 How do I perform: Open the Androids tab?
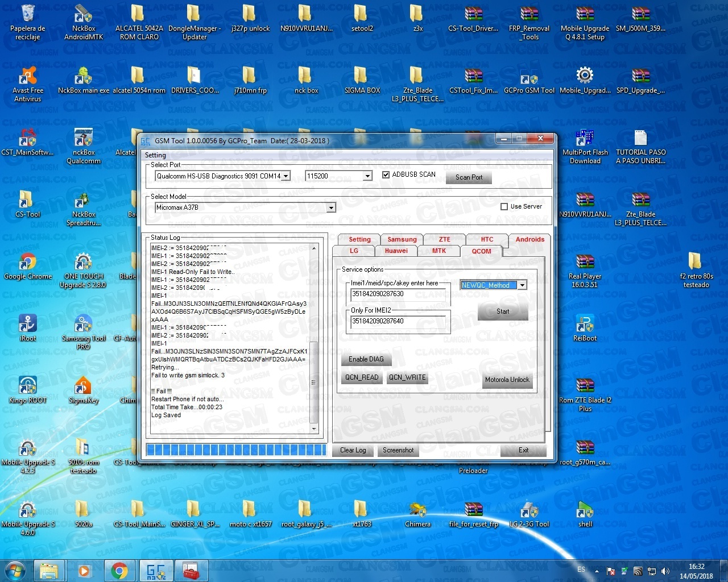[530, 239]
